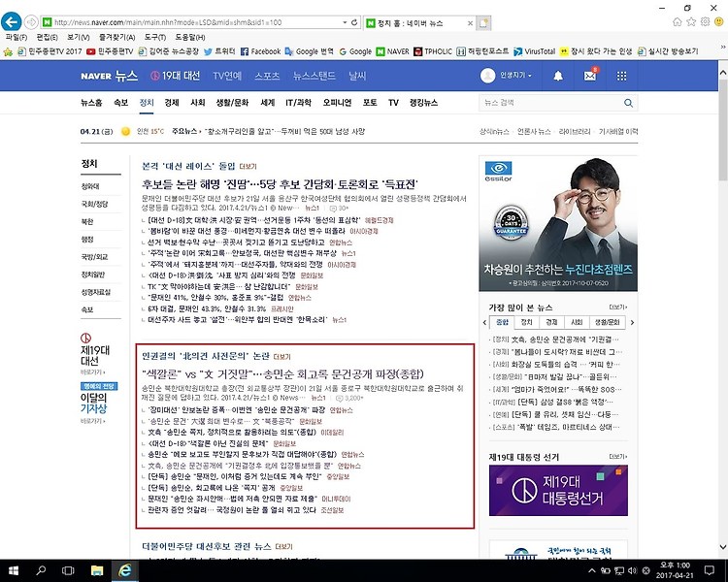The image size is (728, 582).
Task: Open the Windows Start button
Action: click(x=13, y=570)
